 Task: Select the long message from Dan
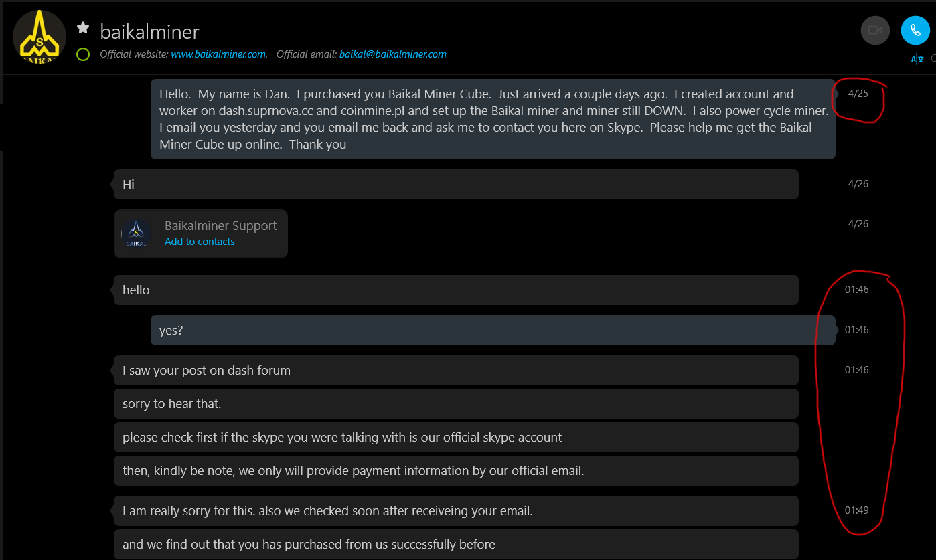493,119
